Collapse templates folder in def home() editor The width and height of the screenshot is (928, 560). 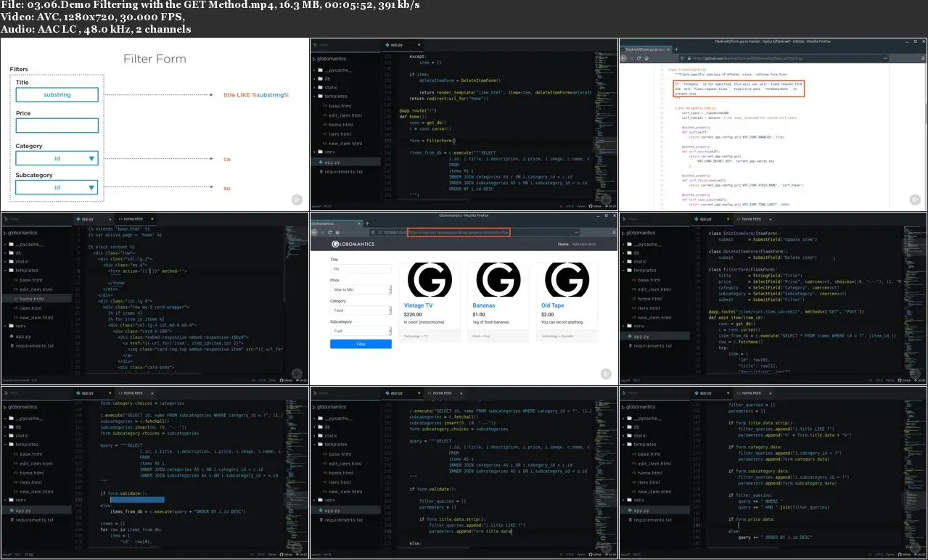point(332,96)
